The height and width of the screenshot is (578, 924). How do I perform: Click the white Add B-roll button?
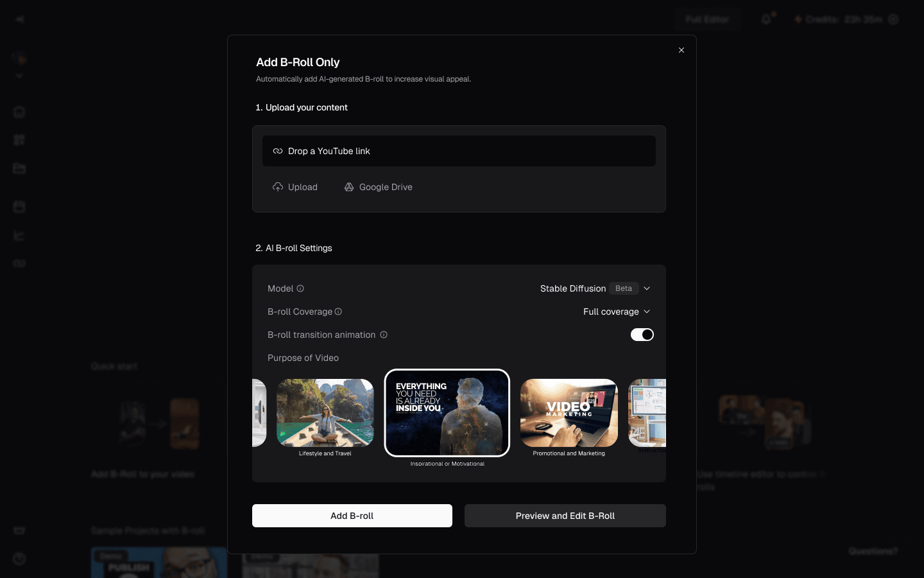pyautogui.click(x=352, y=516)
